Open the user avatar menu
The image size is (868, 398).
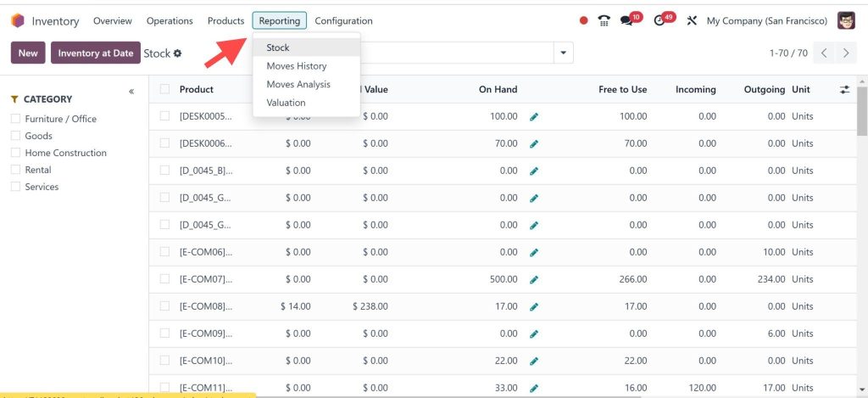pos(846,21)
